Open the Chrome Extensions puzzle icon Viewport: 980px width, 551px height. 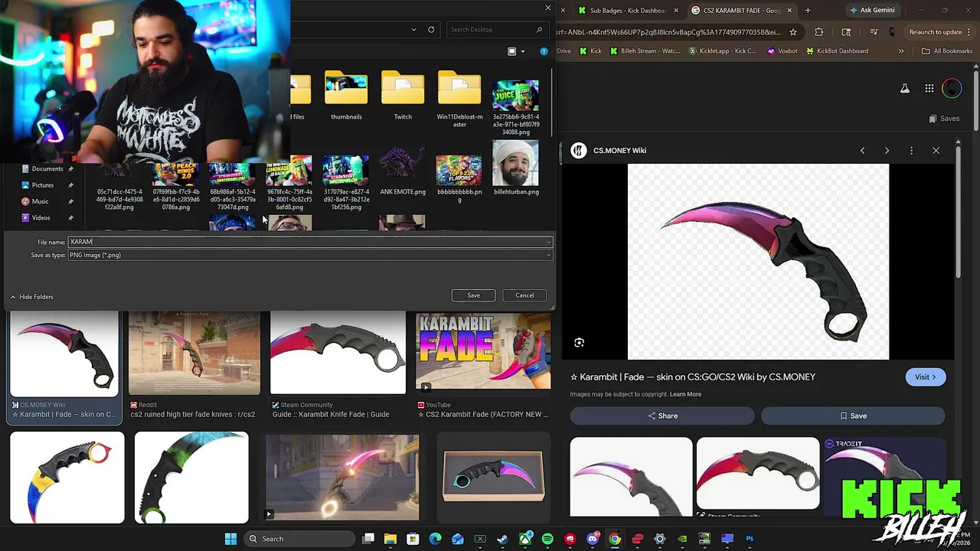pyautogui.click(x=818, y=32)
